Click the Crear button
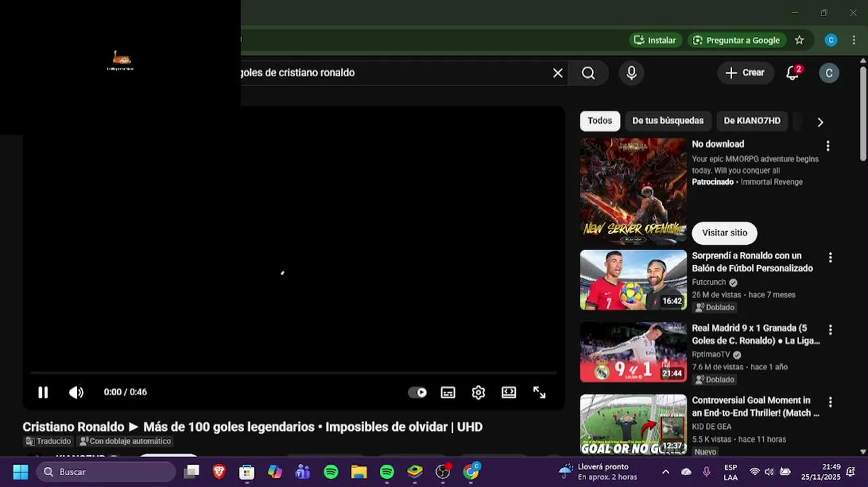The height and width of the screenshot is (487, 868). [745, 73]
